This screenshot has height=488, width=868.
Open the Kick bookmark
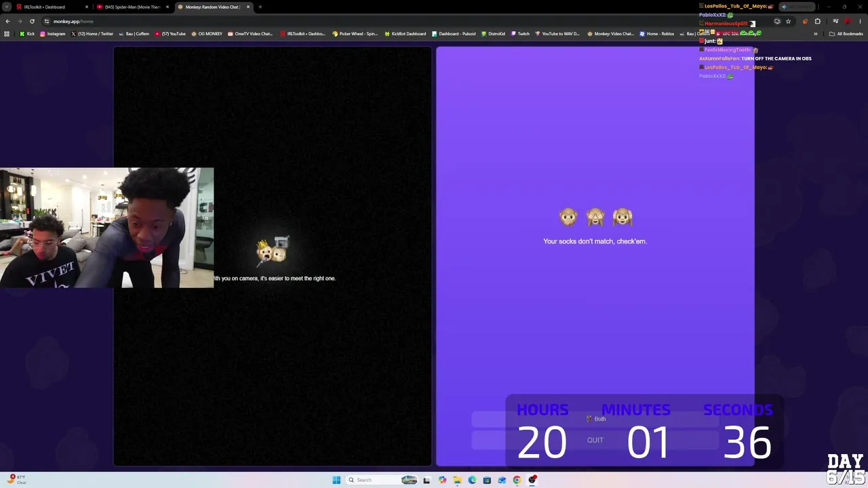click(x=27, y=34)
